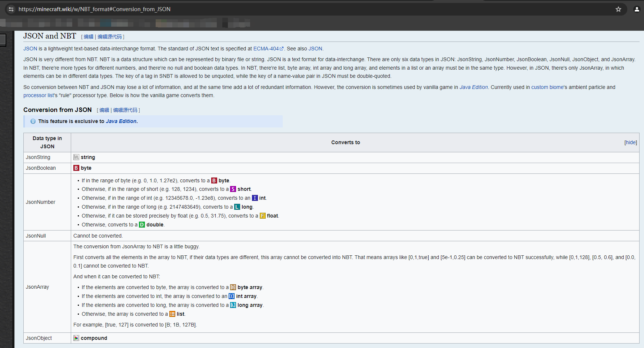Open the browser profile avatar
The image size is (644, 348).
(x=637, y=9)
